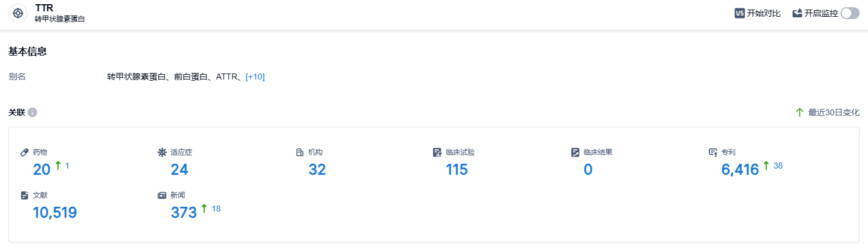The height and width of the screenshot is (245, 868).
Task: Click the clinical trial icon for 临床试验
Action: tap(438, 152)
